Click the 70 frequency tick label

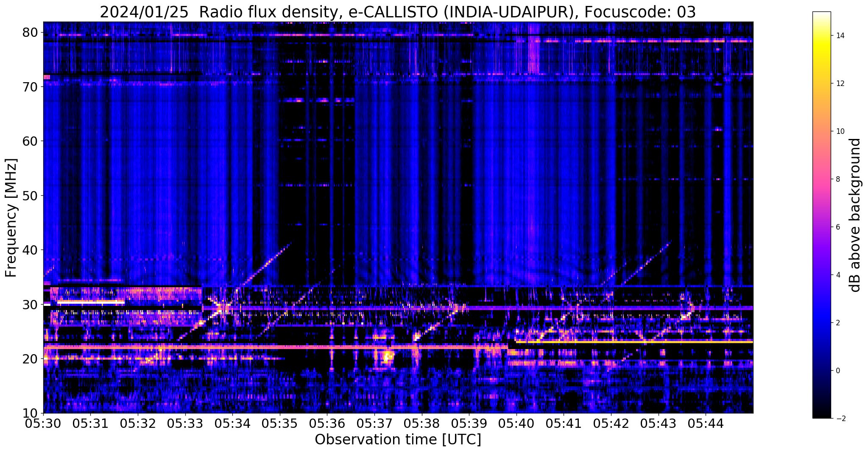pyautogui.click(x=31, y=87)
